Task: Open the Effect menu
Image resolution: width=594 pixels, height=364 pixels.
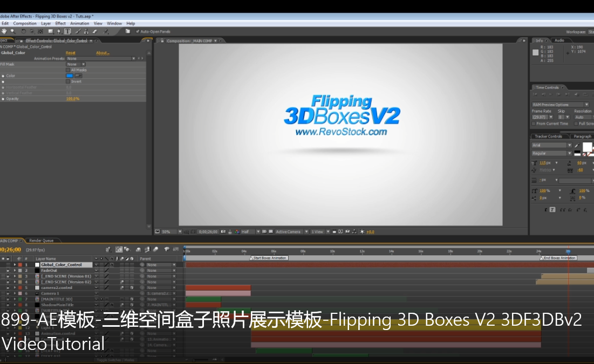Action: (x=60, y=24)
